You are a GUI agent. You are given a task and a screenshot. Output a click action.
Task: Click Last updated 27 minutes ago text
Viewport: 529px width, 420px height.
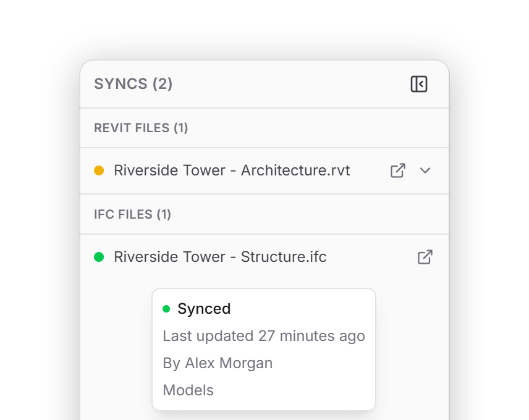264,336
